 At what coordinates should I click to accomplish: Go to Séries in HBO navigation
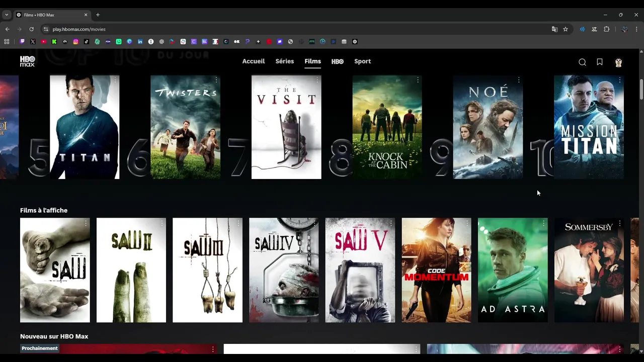[285, 61]
